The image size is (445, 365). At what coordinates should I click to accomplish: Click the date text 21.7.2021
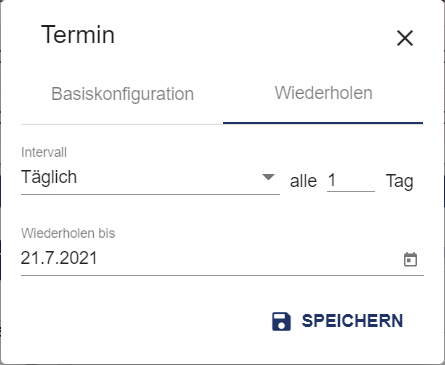[x=59, y=258]
